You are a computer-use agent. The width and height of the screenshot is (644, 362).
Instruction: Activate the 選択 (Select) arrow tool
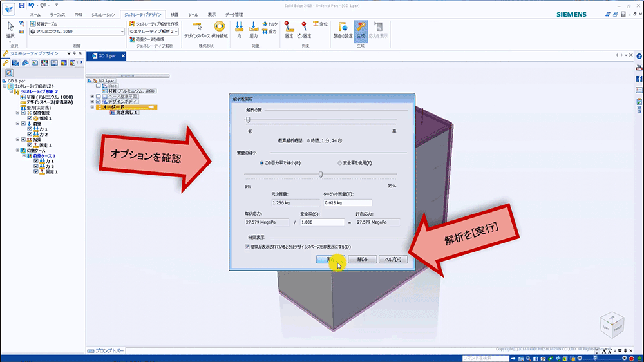(x=10, y=30)
